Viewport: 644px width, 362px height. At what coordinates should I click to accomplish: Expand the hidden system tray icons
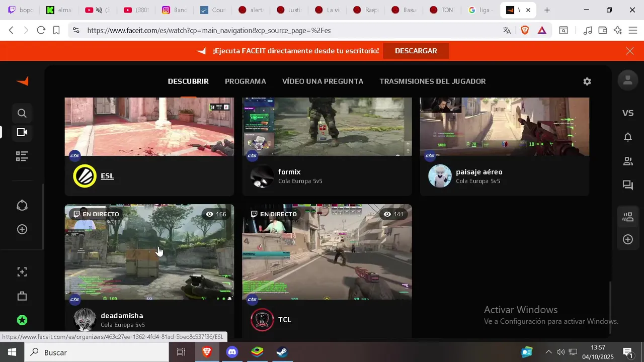[548, 352]
